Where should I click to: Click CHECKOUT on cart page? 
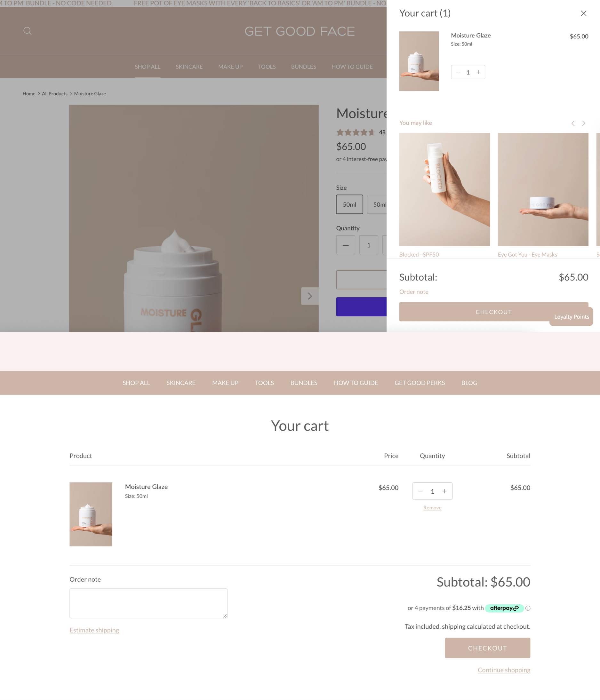[x=487, y=648]
